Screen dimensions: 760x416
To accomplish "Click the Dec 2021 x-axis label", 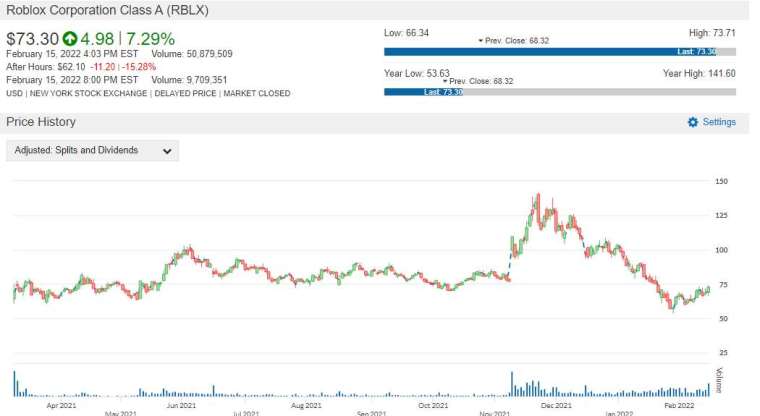I will pos(556,405).
